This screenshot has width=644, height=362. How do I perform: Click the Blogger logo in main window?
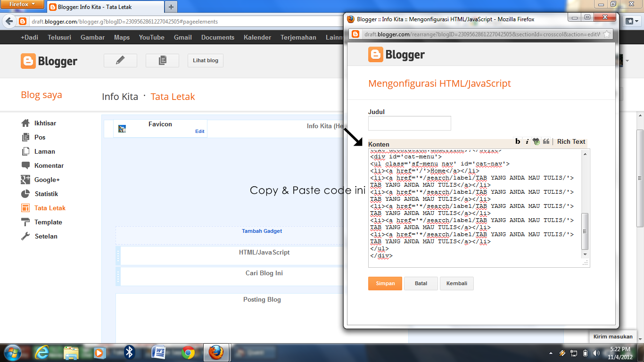(x=49, y=61)
